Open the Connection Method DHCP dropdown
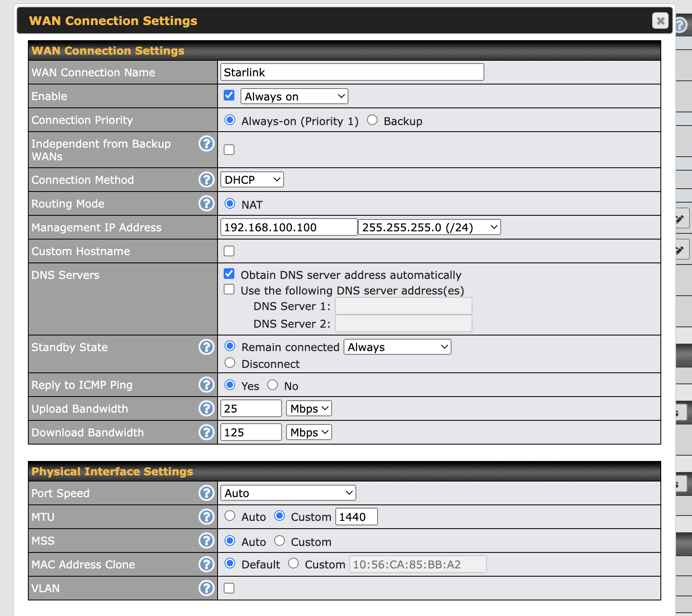The height and width of the screenshot is (616, 692). 252,180
